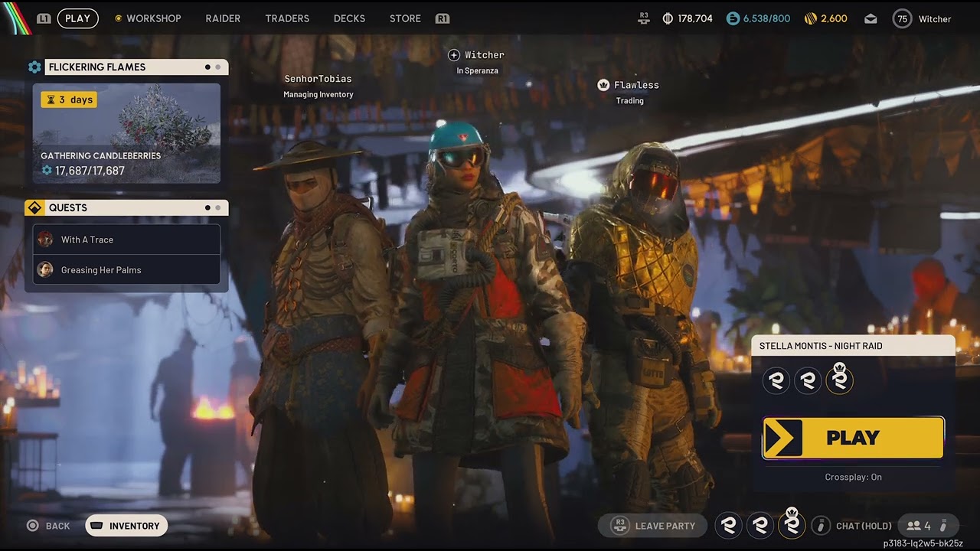Click the Crossplay: On setting text

click(853, 477)
